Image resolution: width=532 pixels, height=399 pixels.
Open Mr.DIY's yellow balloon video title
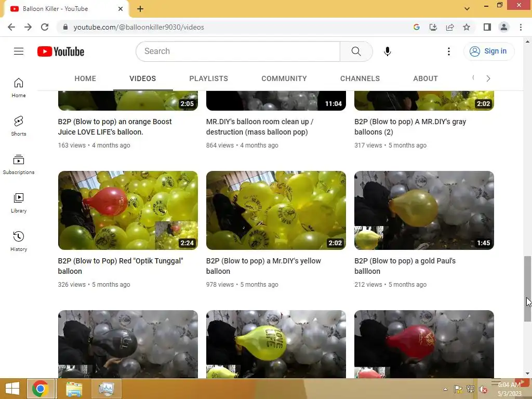pos(263,266)
